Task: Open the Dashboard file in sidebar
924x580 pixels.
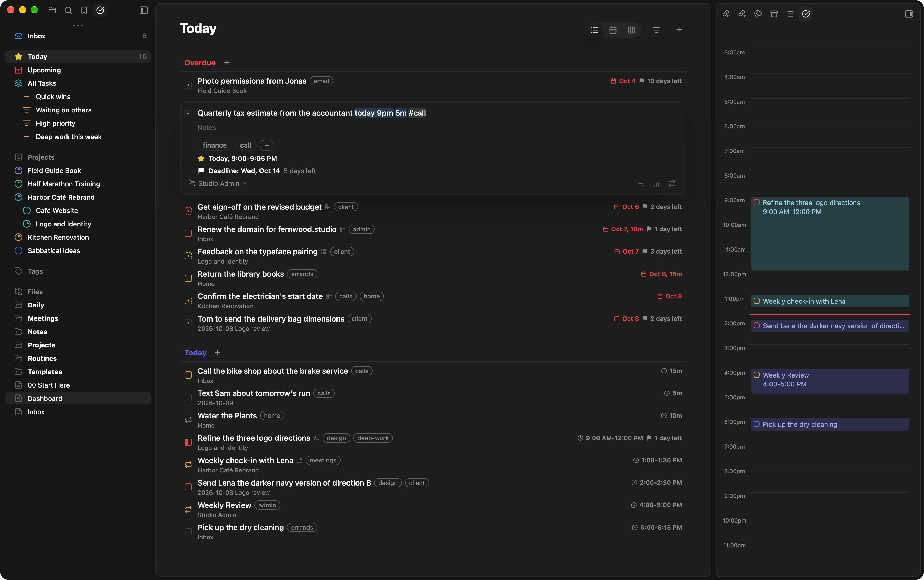Action: pos(78,398)
